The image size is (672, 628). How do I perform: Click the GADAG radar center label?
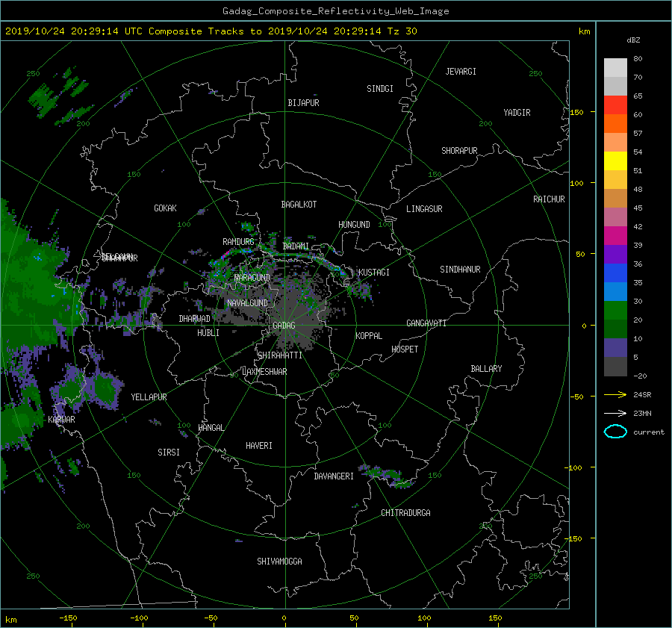pos(284,326)
